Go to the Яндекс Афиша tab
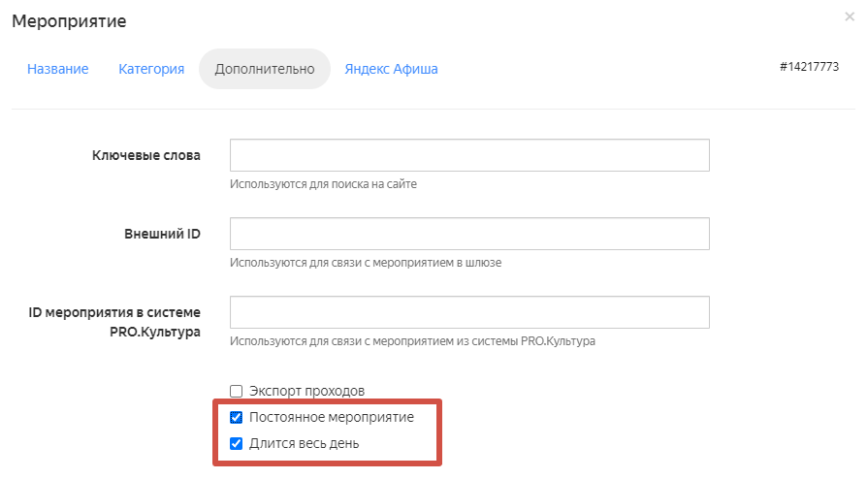This screenshot has height=479, width=868. click(x=391, y=69)
